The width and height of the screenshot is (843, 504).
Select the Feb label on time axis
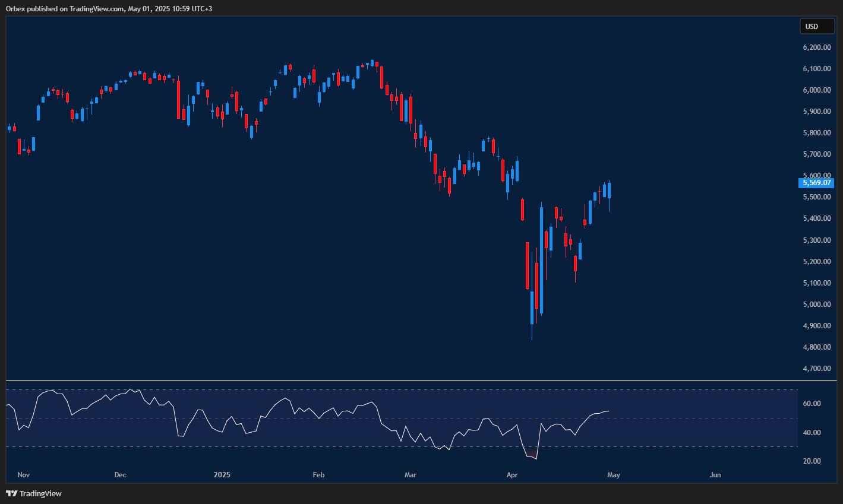click(x=318, y=475)
